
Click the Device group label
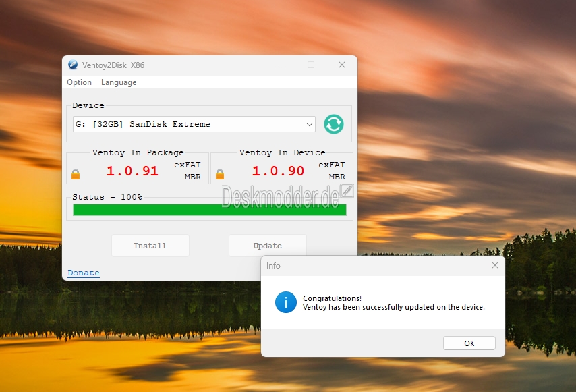click(x=88, y=105)
